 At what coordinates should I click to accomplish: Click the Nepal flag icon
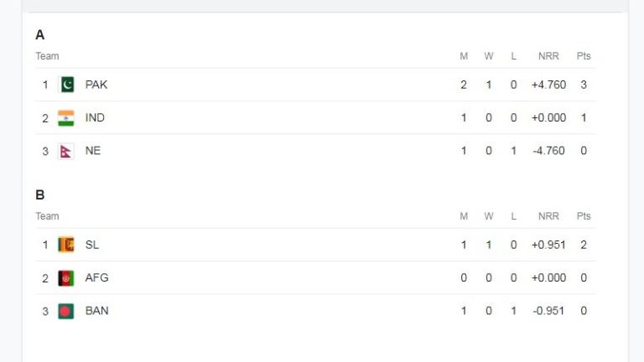coord(66,151)
